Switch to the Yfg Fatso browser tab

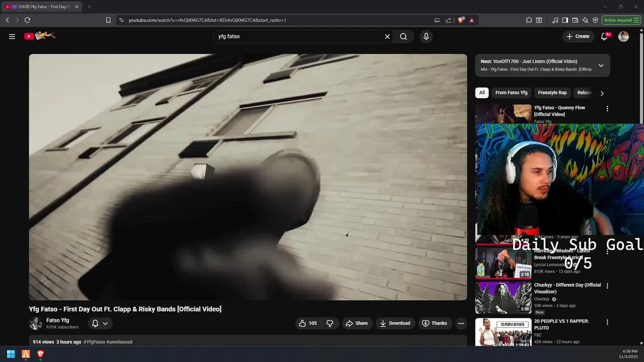(x=41, y=7)
